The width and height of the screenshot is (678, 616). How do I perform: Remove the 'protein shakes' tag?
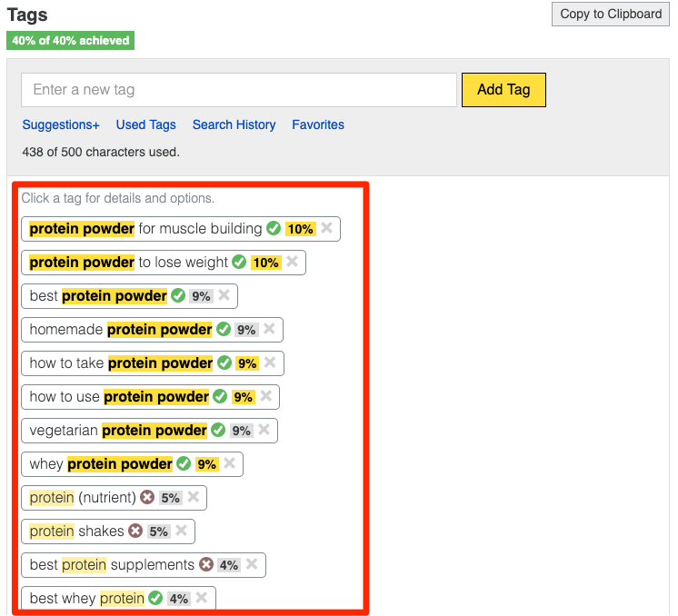click(x=181, y=531)
